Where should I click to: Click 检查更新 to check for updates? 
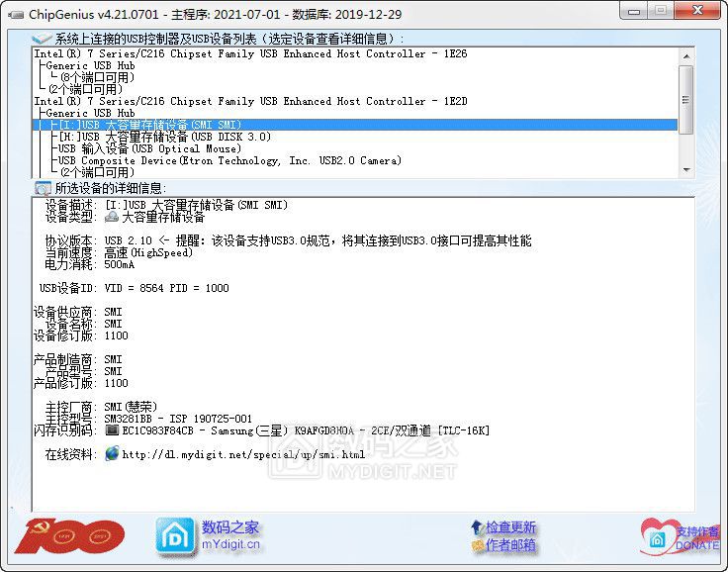pos(510,527)
